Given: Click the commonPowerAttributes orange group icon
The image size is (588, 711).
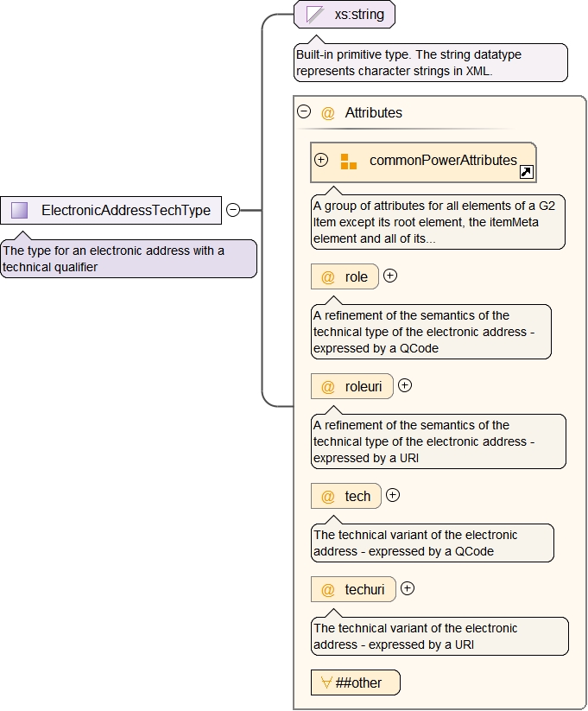Looking at the screenshot, I should tap(349, 162).
